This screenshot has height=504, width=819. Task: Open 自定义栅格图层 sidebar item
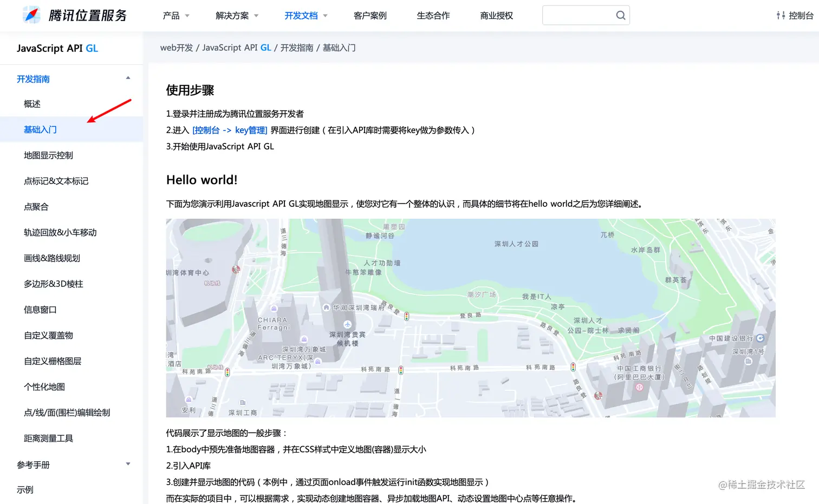pos(53,361)
